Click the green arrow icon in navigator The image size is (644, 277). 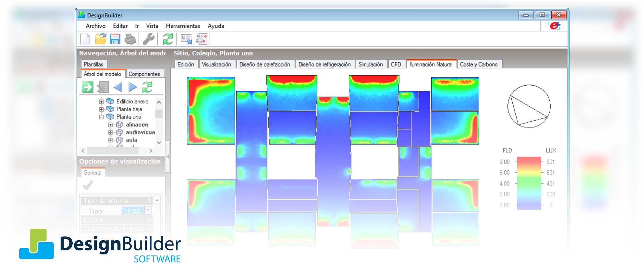(87, 87)
